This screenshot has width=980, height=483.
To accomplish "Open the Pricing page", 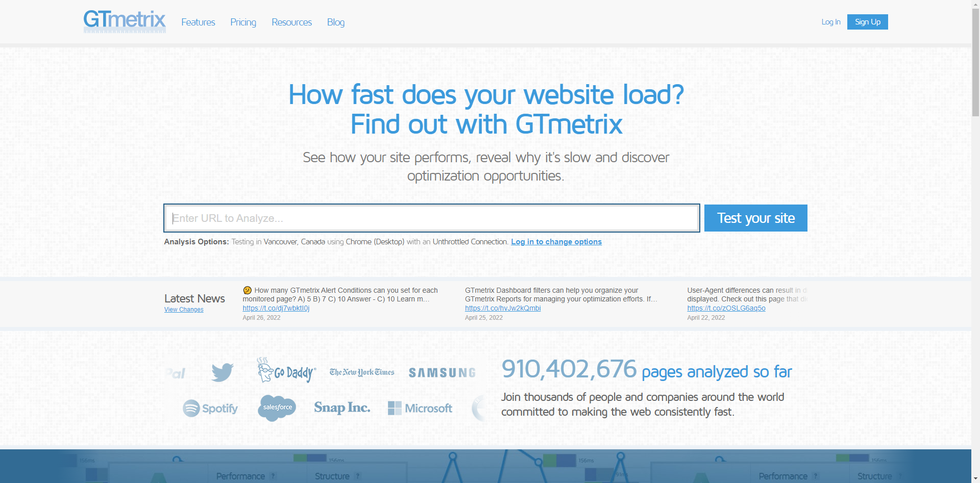I will pos(243,22).
